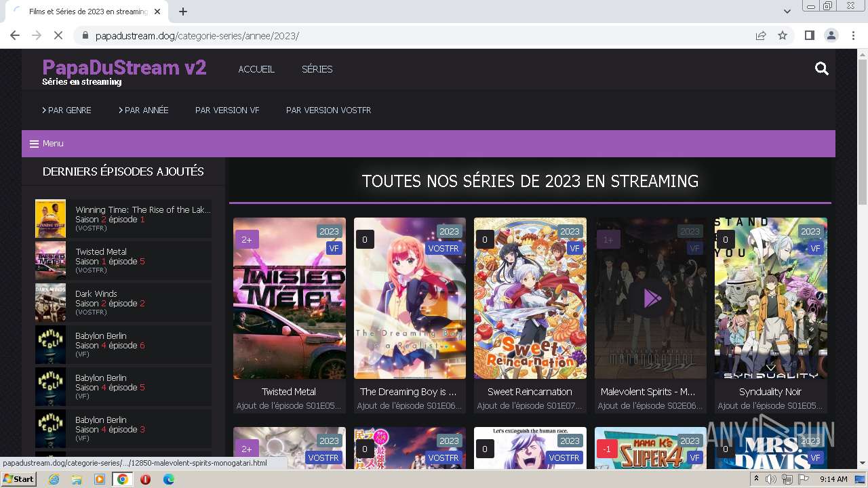
Task: Open Synduality Noir poster
Action: click(771, 298)
